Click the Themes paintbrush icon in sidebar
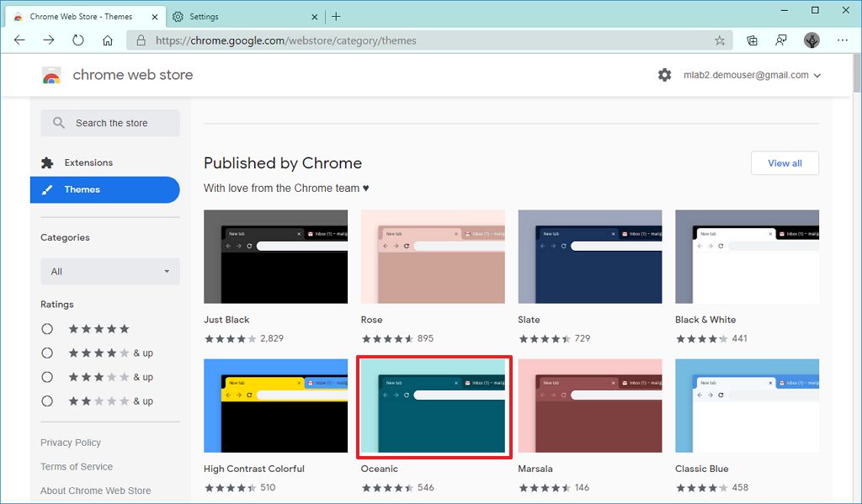Image resolution: width=862 pixels, height=504 pixels. pos(47,189)
